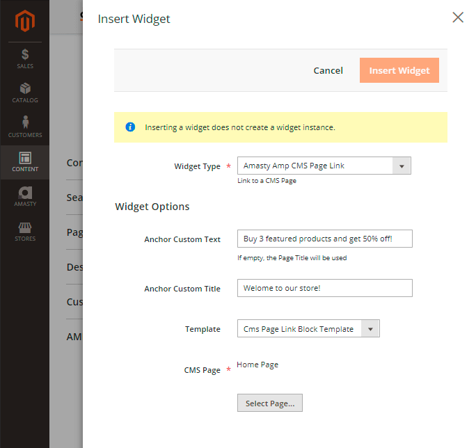Click the blue info icon in notice
The image size is (476, 448).
pos(130,127)
